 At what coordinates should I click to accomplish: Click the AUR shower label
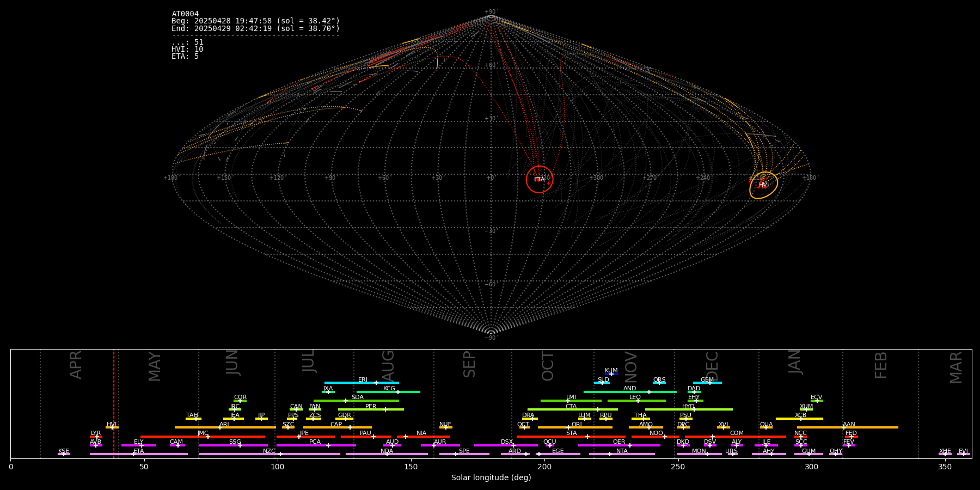point(440,442)
